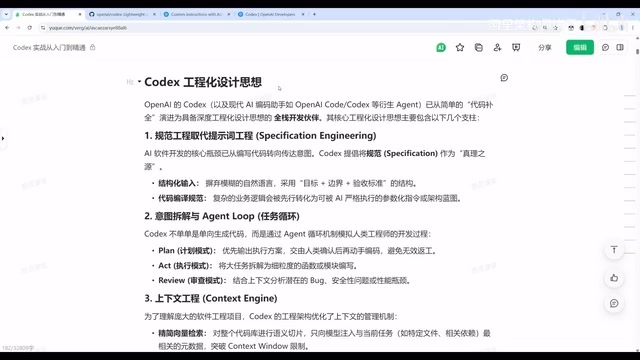Image resolution: width=640 pixels, height=360 pixels.
Task: Add comment icon next to main heading
Action: [x=504, y=78]
